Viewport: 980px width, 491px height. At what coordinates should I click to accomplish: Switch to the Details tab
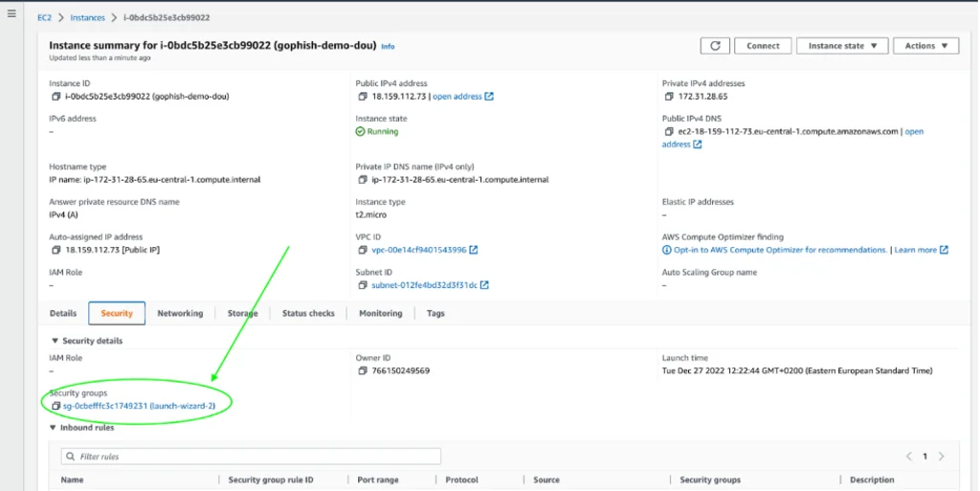point(63,314)
